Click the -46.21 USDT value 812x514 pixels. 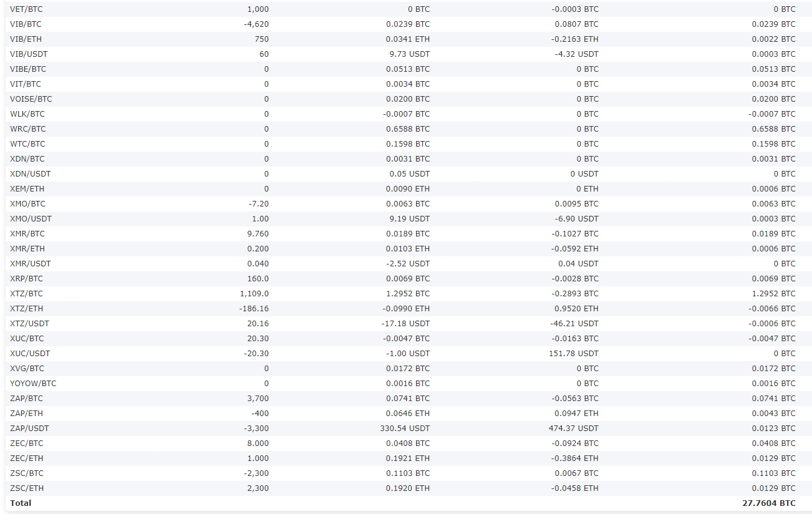click(x=574, y=324)
